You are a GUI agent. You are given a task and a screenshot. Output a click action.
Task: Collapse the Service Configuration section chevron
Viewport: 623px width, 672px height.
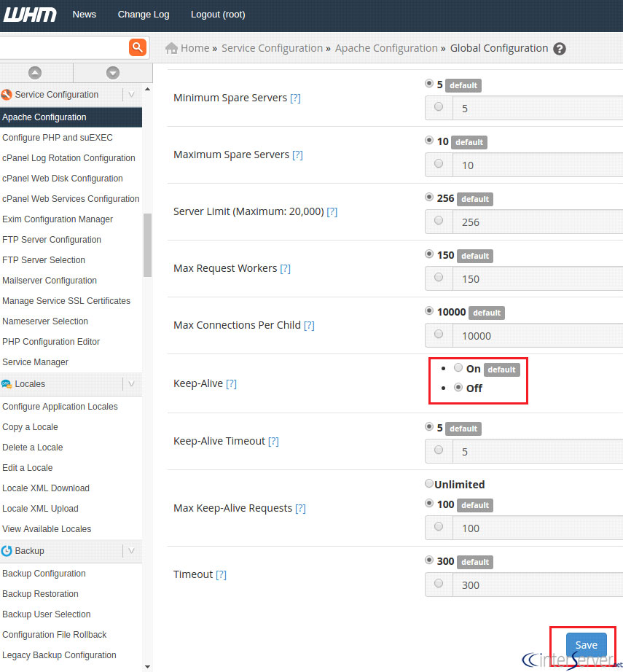click(132, 95)
